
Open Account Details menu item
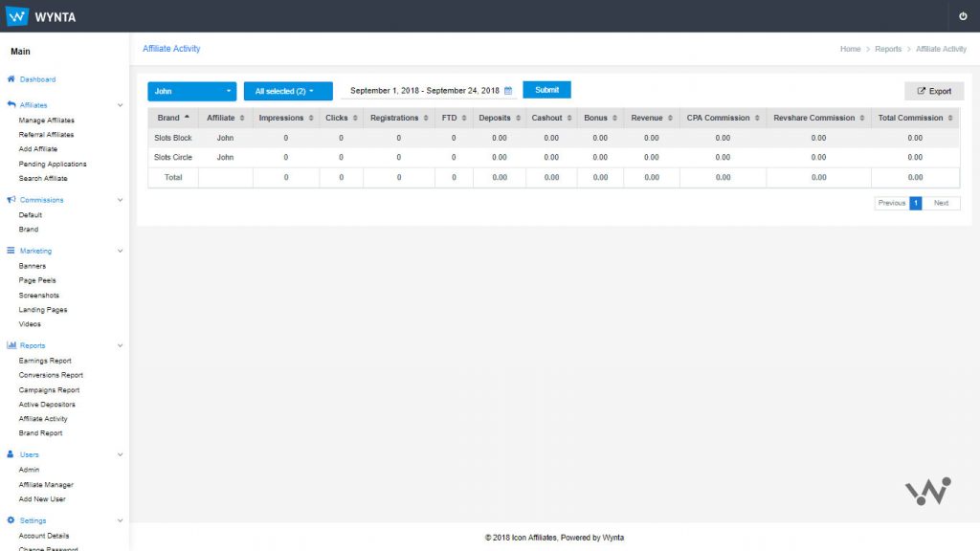(44, 536)
